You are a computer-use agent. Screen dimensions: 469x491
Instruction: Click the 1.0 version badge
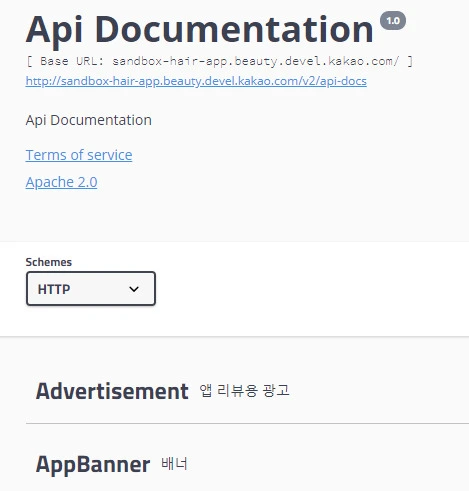coord(393,21)
